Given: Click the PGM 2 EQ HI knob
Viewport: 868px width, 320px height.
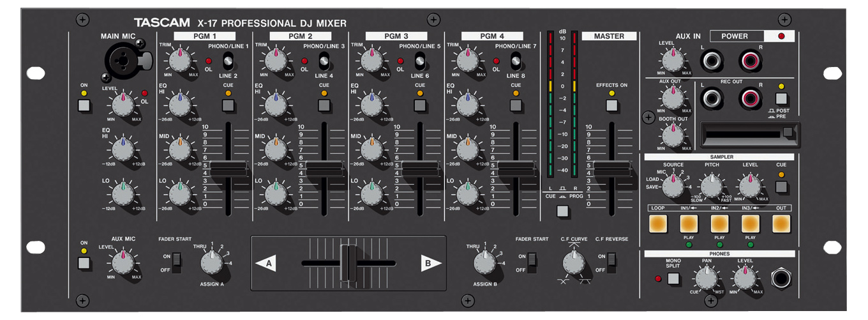Looking at the screenshot, I should (x=276, y=104).
